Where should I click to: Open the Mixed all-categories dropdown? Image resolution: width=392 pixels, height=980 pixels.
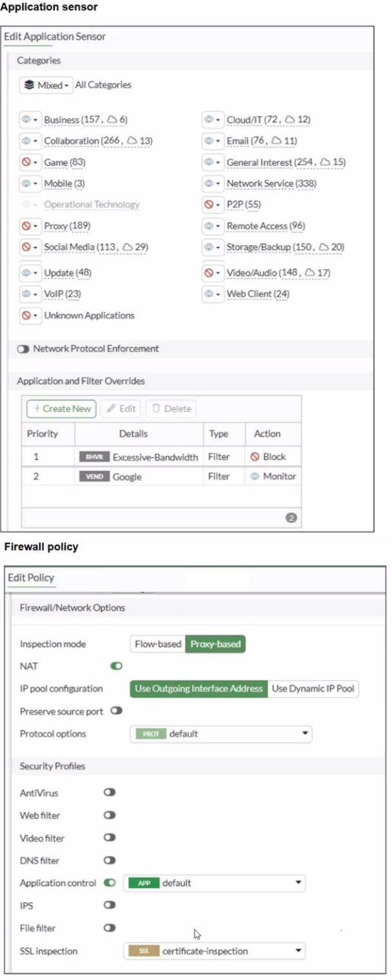point(46,85)
